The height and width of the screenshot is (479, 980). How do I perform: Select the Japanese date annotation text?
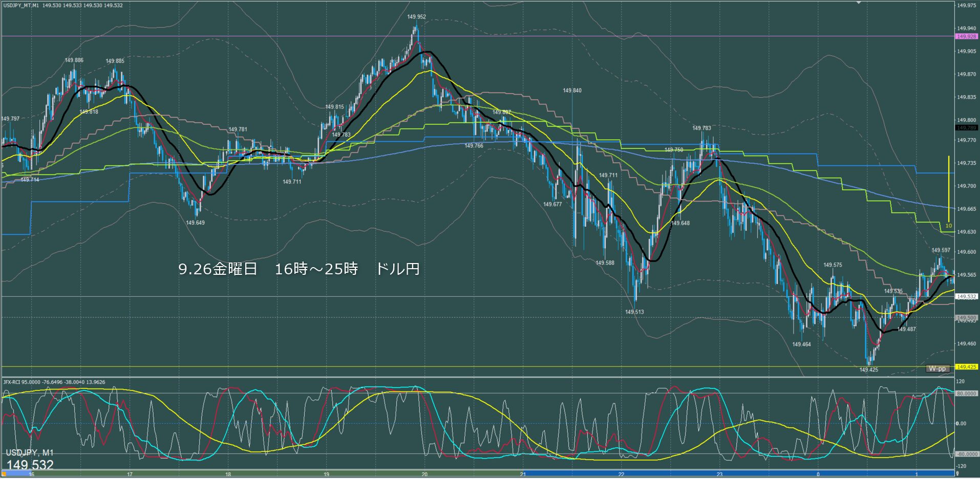pos(299,269)
